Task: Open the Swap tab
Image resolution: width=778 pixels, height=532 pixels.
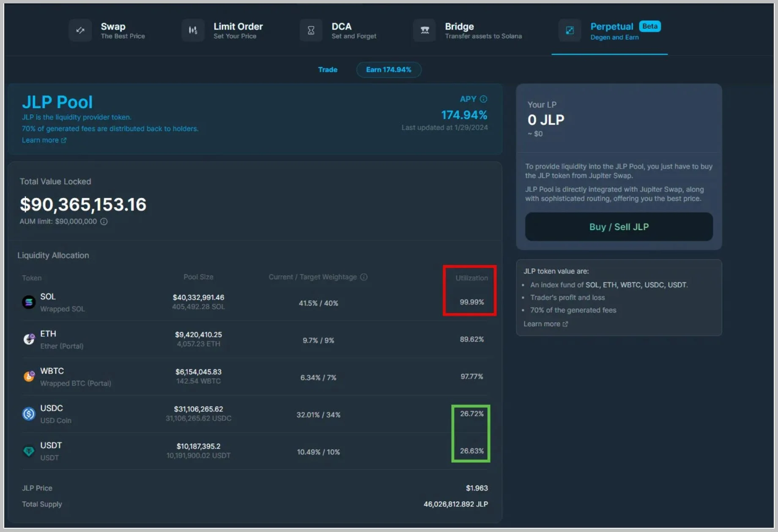Action: tap(107, 31)
